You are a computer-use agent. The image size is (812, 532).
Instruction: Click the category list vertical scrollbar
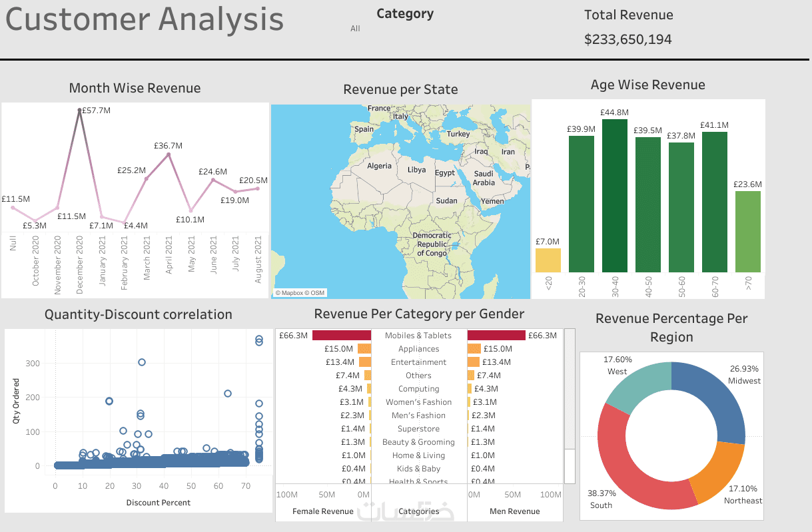(570, 405)
